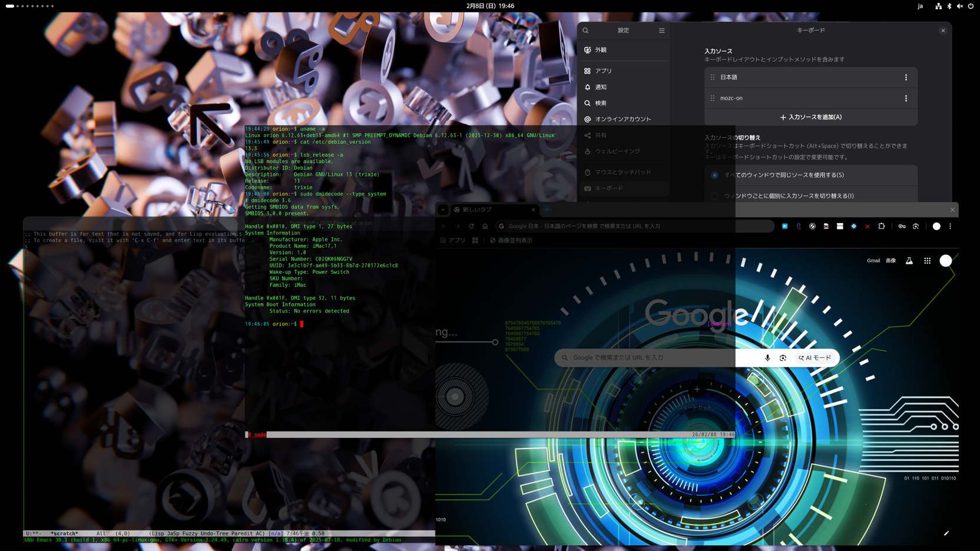This screenshot has width=980, height=551.
Task: Click the Search Labs flask icon
Action: (909, 261)
